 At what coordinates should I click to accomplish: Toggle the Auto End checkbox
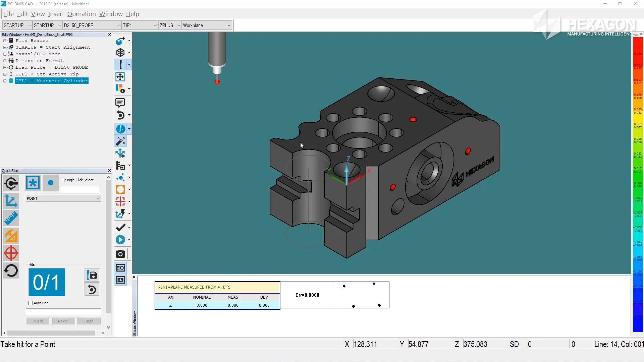[31, 303]
